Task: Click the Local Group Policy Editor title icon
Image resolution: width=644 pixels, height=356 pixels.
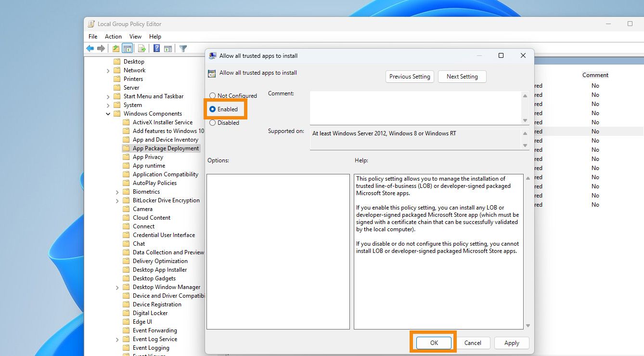Action: click(x=91, y=24)
